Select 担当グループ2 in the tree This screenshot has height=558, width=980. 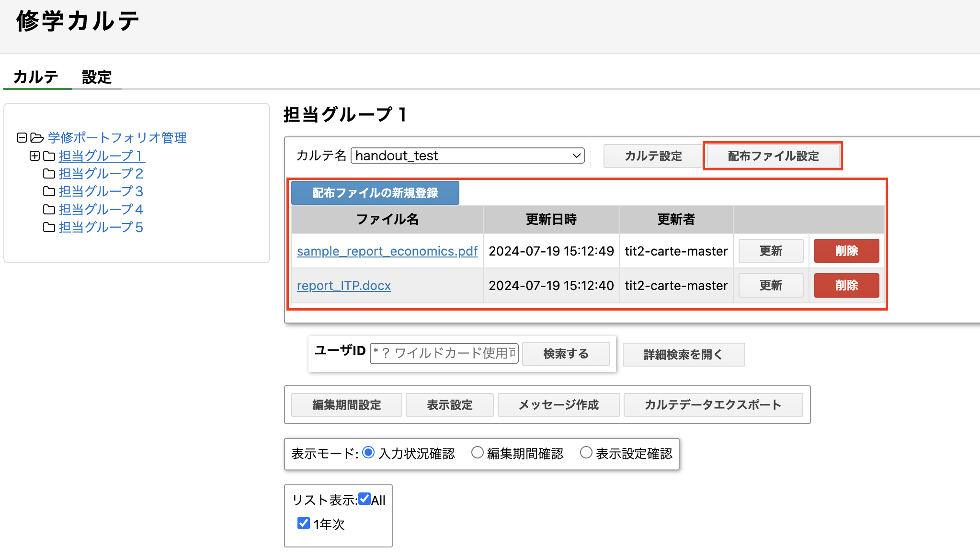click(101, 174)
